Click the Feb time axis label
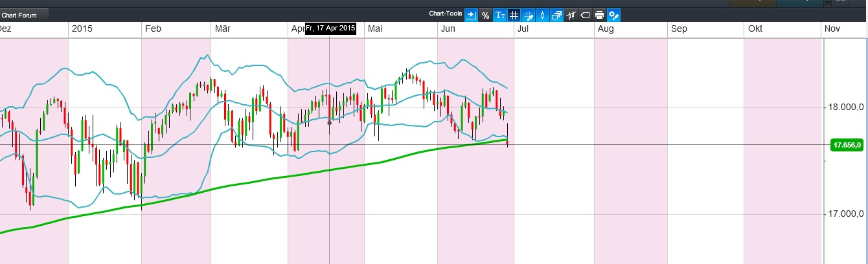 point(152,28)
